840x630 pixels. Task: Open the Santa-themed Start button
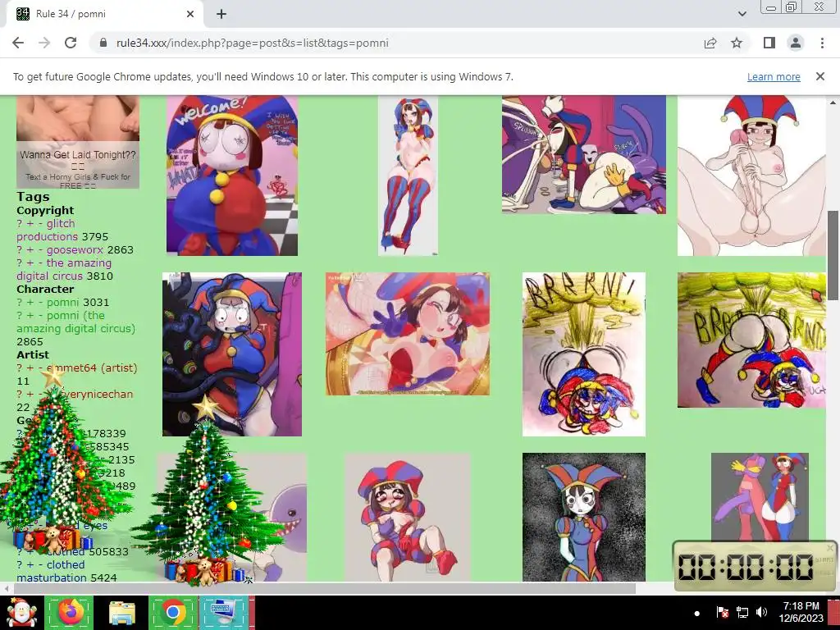(21, 614)
